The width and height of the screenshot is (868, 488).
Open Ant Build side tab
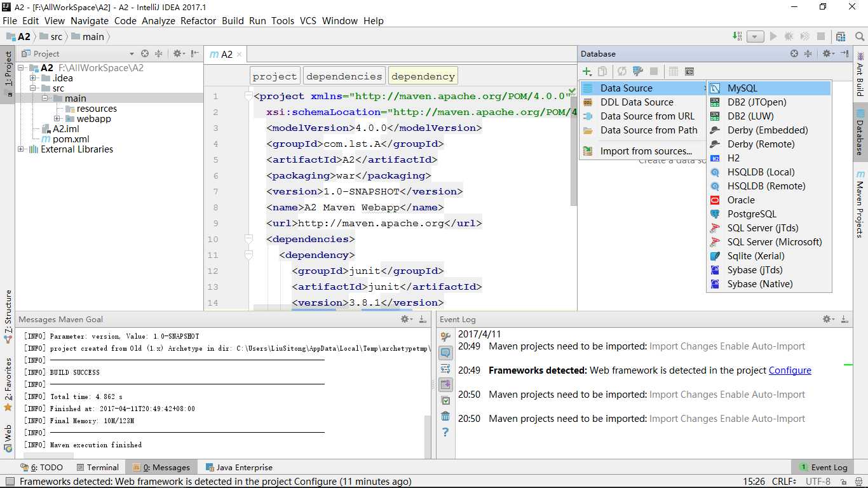(x=860, y=74)
